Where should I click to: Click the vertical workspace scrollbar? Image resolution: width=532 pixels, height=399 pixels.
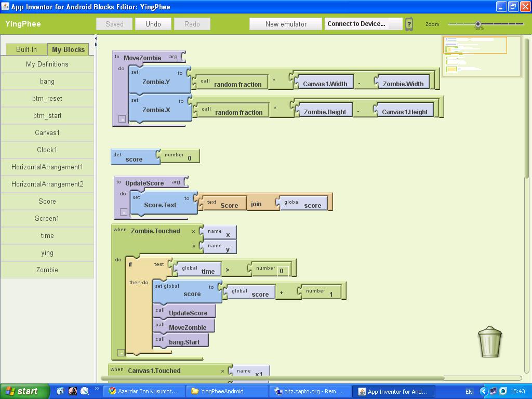coord(526,109)
